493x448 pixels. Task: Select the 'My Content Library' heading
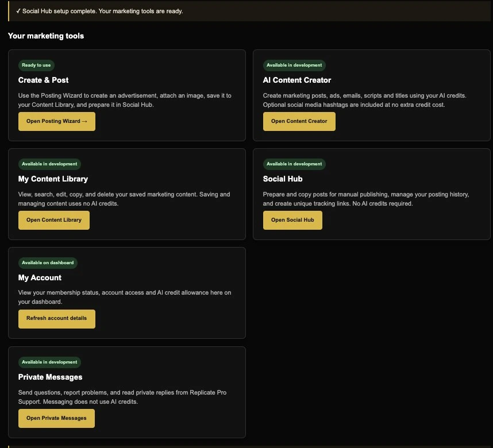(x=53, y=179)
